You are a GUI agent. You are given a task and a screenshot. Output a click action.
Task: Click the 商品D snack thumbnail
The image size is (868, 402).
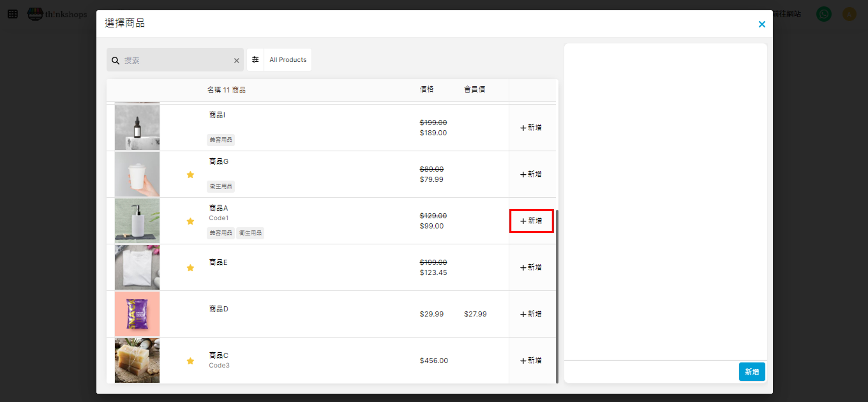point(137,314)
